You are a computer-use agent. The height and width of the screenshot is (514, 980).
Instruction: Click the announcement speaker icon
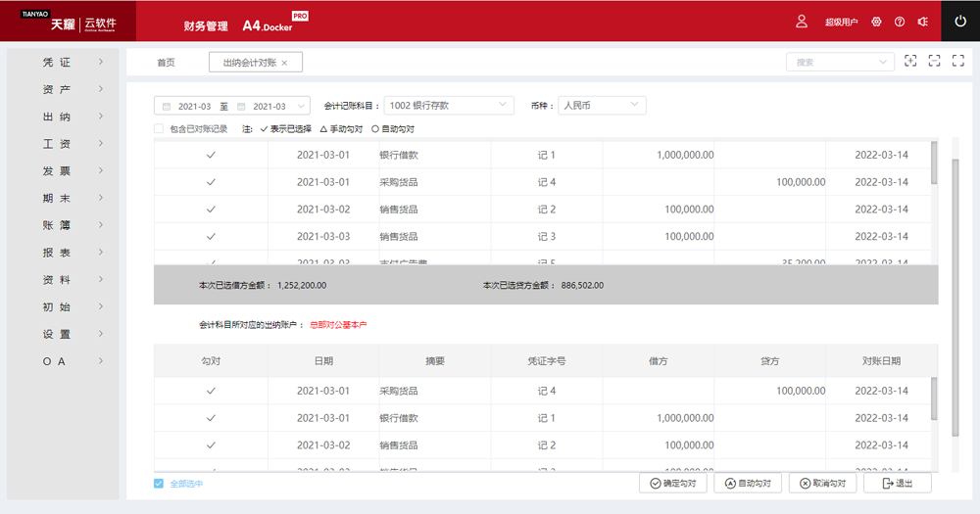[x=922, y=22]
